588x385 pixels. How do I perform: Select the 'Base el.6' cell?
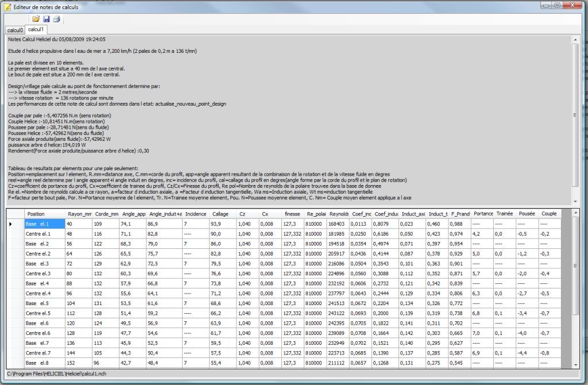pos(45,324)
